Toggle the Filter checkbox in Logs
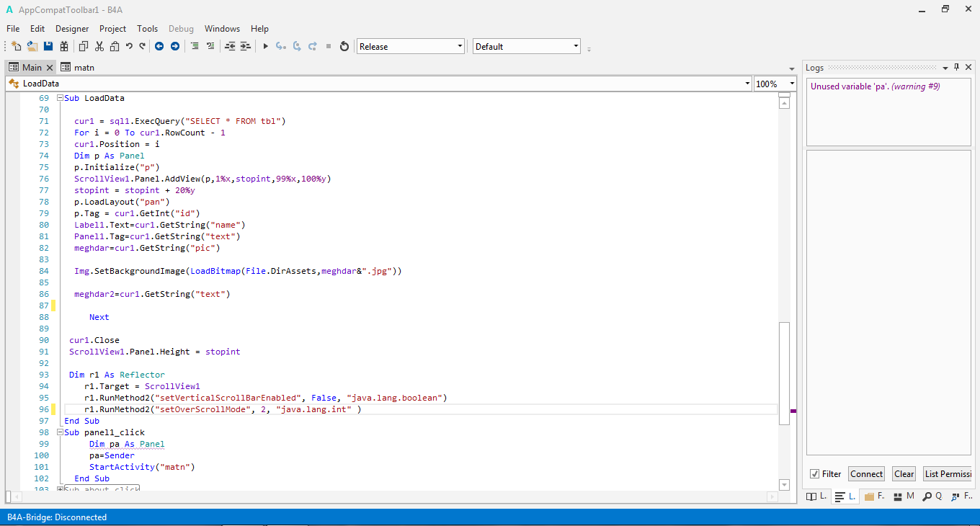Image resolution: width=980 pixels, height=526 pixels. tap(814, 474)
